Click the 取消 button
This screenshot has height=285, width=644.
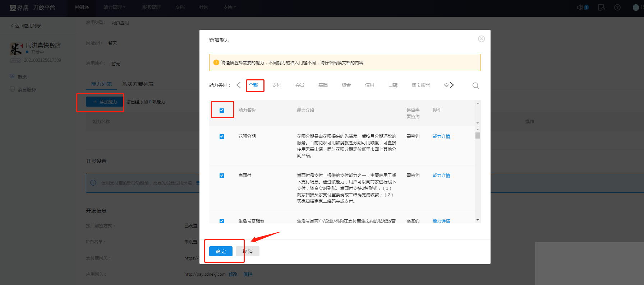click(248, 251)
